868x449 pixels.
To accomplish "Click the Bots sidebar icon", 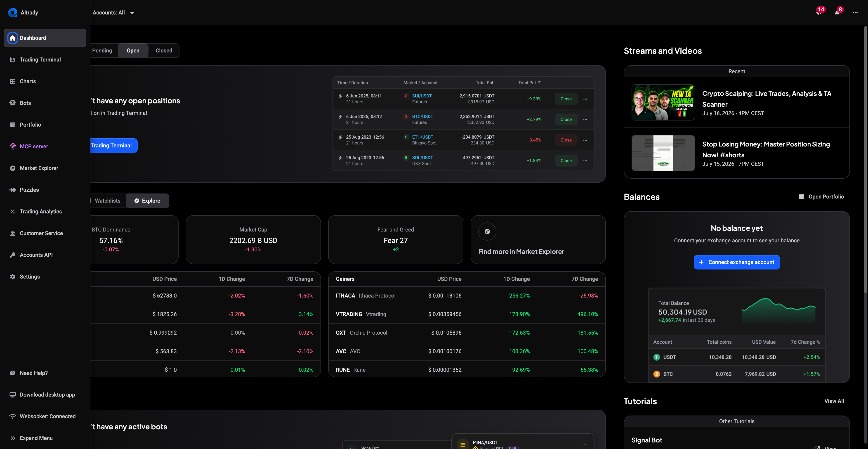I will (12, 103).
